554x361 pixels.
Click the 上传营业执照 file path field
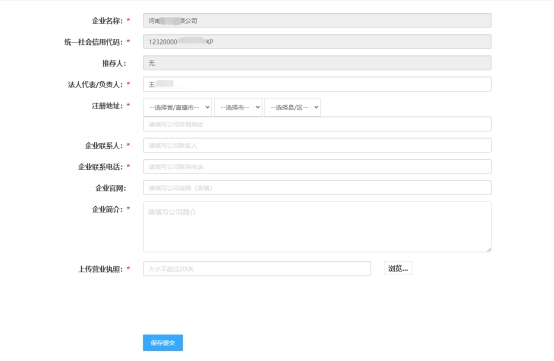coord(257,268)
